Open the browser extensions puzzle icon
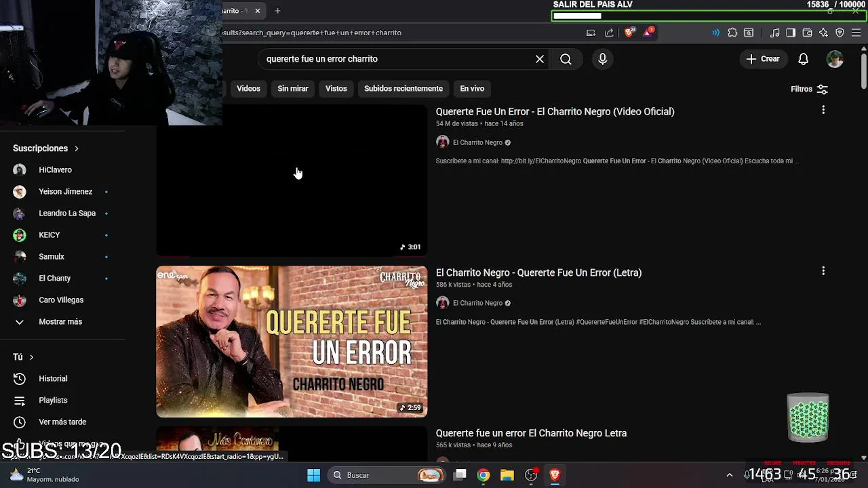The image size is (868, 488). coord(732,33)
